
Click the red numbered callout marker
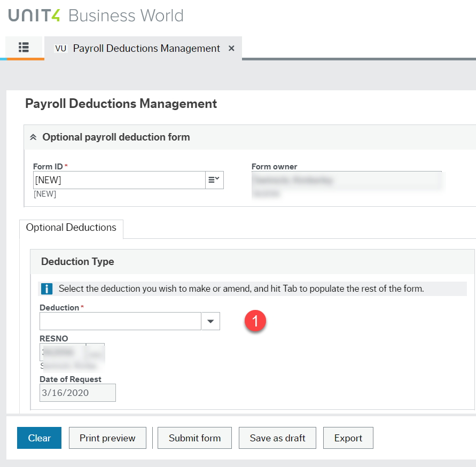[x=255, y=321]
